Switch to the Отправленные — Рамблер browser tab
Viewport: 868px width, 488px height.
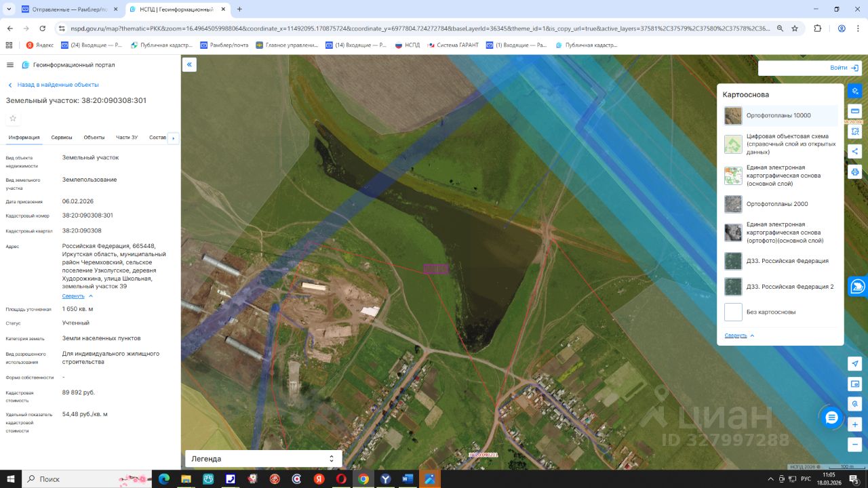click(68, 9)
